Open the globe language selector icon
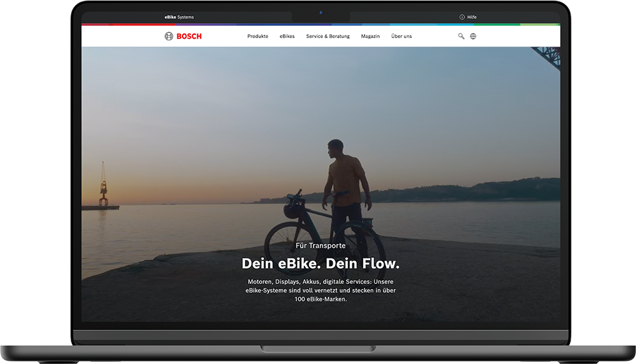The image size is (636, 364). (x=473, y=36)
